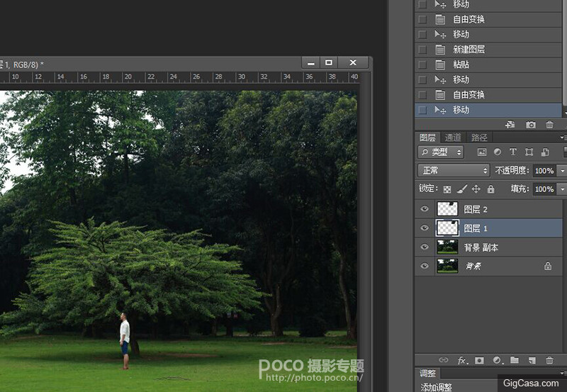Viewport: 567px width, 392px height.
Task: Create new fill or adjustment layer
Action: (x=498, y=360)
